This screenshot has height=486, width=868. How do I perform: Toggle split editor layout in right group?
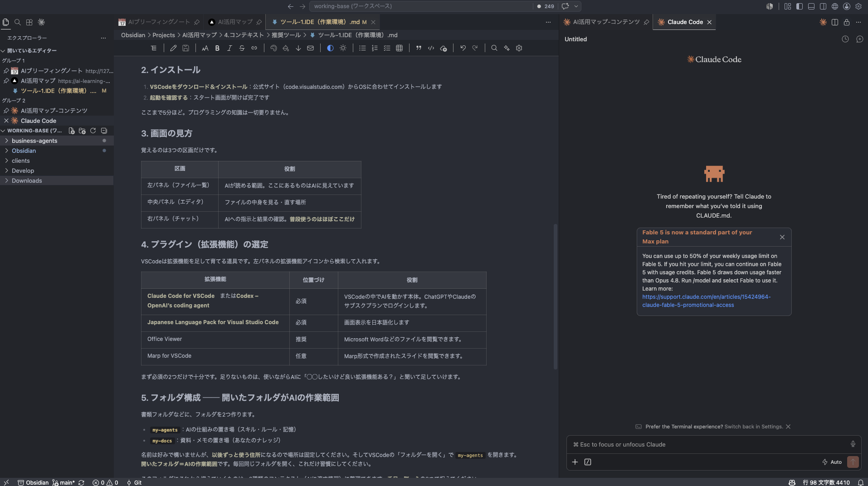click(835, 22)
